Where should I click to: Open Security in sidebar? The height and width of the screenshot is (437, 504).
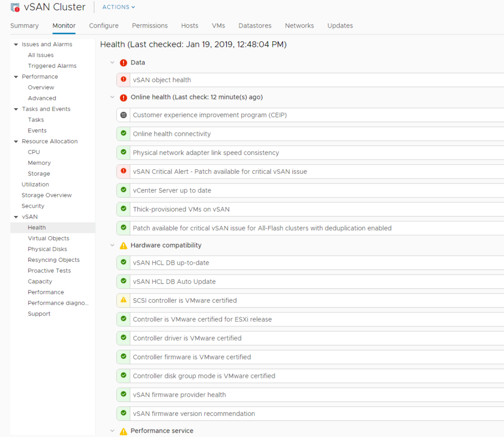pos(33,206)
